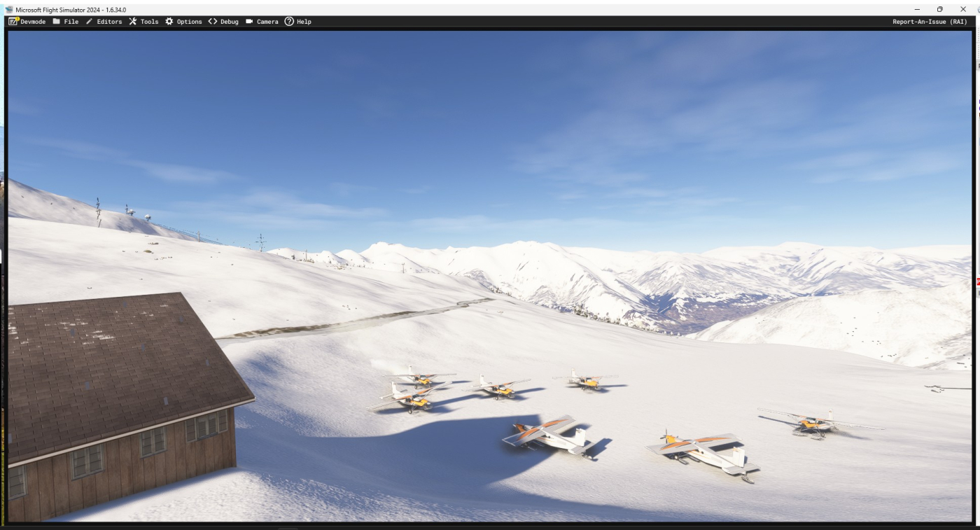980x530 pixels.
Task: Click the Debug angle-brackets icon
Action: pos(213,22)
